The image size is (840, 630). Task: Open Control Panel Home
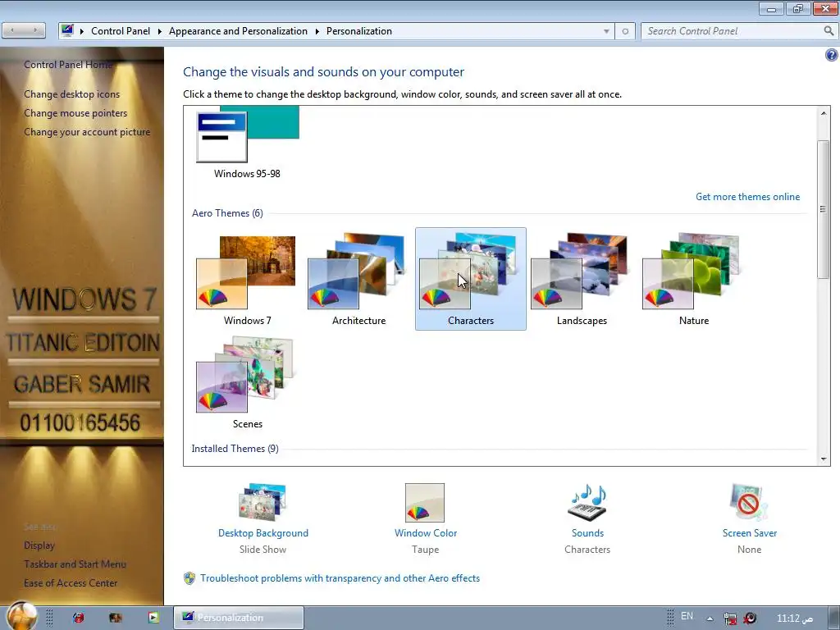[x=68, y=64]
